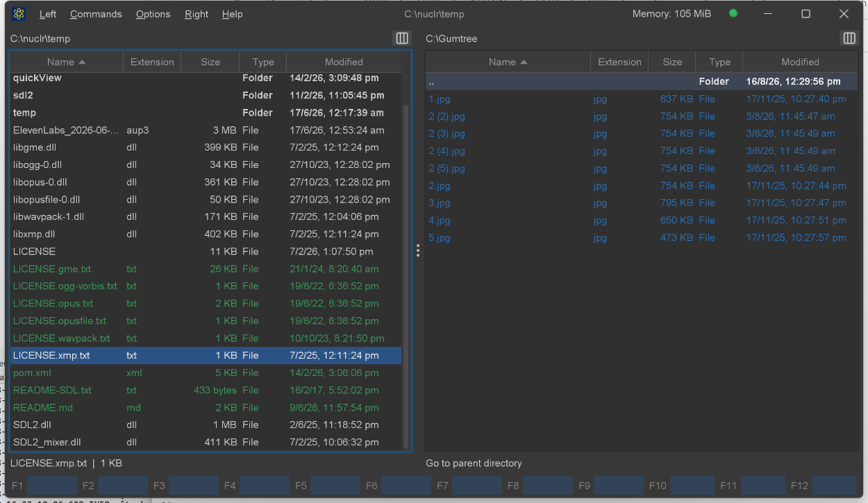The image size is (868, 503).
Task: Click the green status indicator dot
Action: [733, 14]
